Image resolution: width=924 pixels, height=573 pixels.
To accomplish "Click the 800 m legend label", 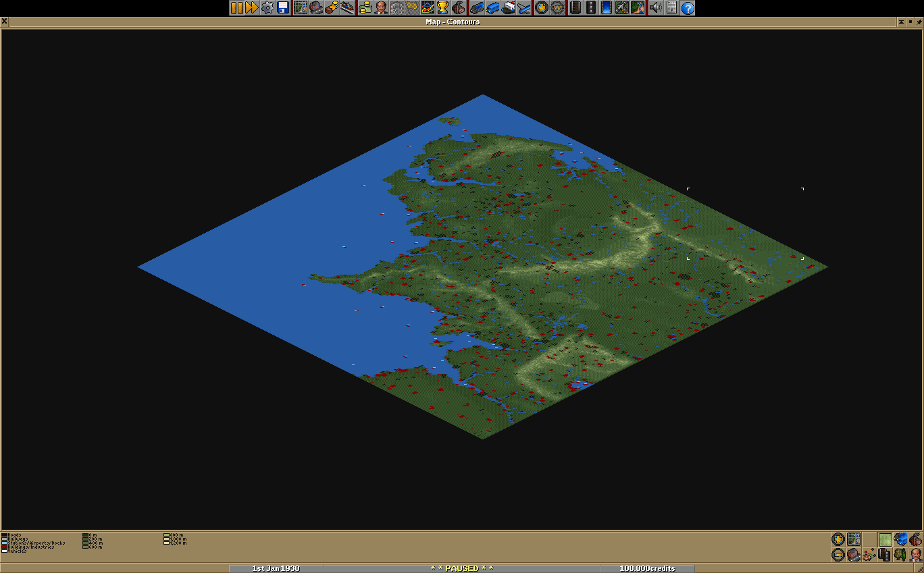I will point(177,535).
